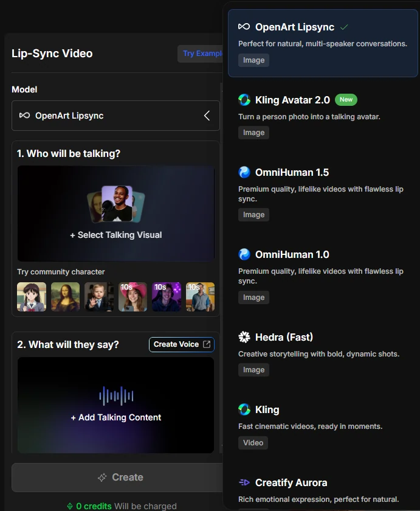Collapse the model list with the chevron arrow
The image size is (420, 511).
(x=207, y=116)
